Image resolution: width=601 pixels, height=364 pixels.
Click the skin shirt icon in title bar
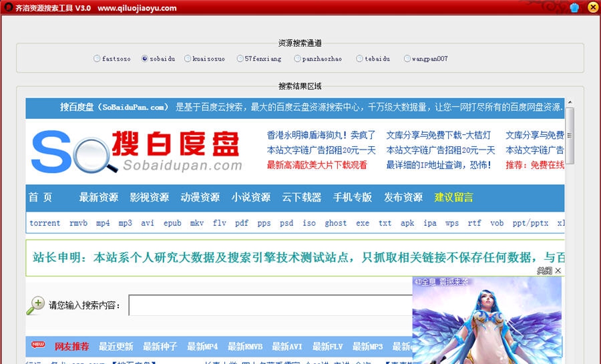(x=574, y=7)
